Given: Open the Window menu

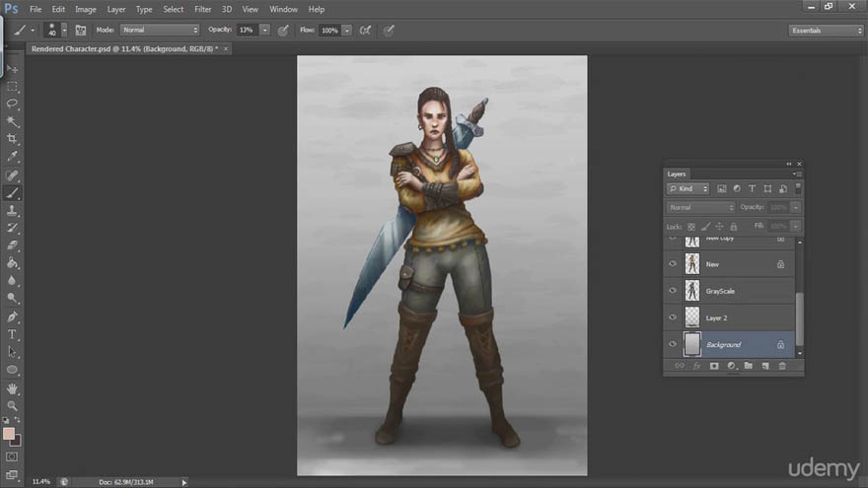Looking at the screenshot, I should [283, 10].
